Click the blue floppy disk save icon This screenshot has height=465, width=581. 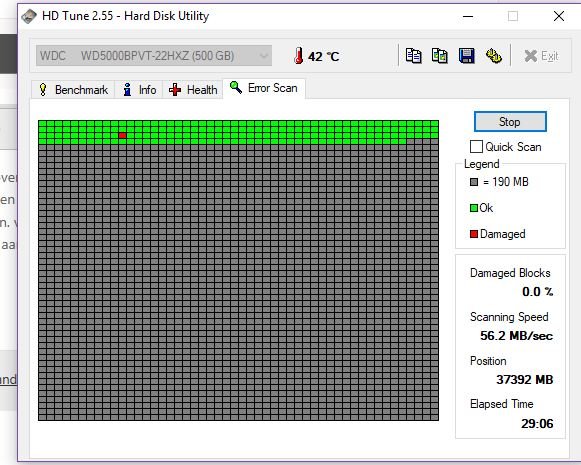pos(467,56)
